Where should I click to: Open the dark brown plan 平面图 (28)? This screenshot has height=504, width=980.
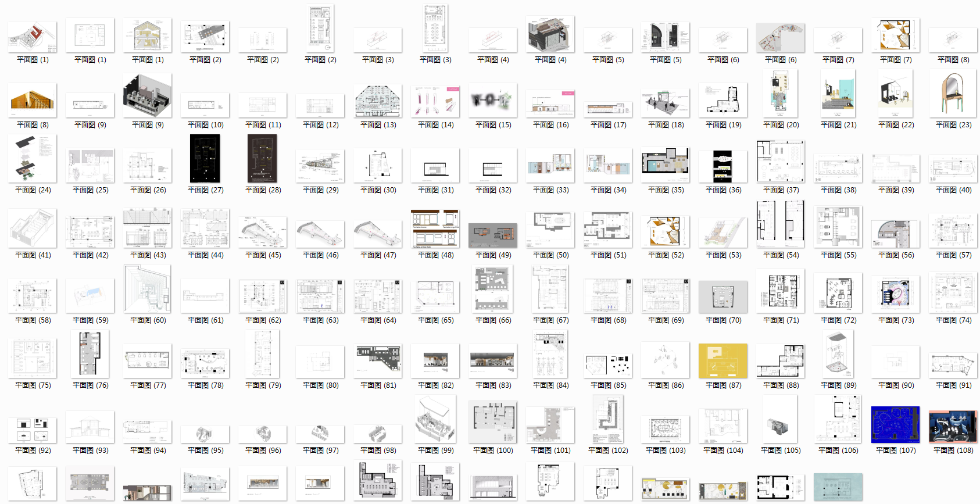coord(262,159)
